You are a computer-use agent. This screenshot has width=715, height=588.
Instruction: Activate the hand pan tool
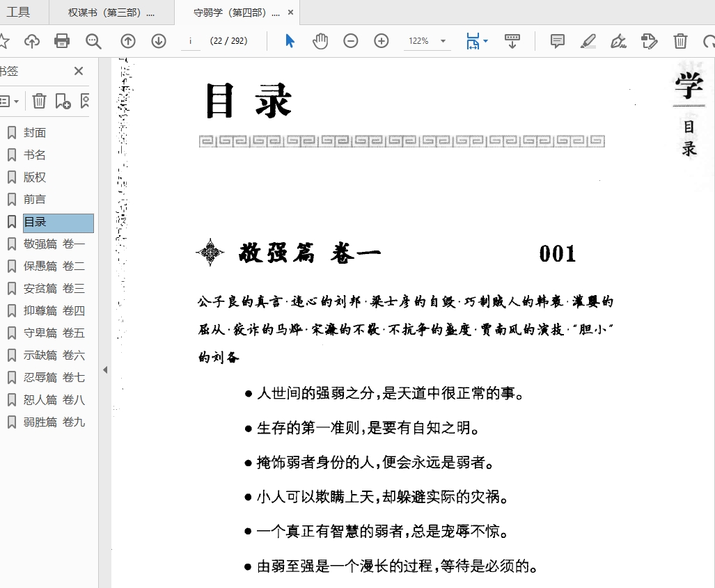(x=320, y=41)
